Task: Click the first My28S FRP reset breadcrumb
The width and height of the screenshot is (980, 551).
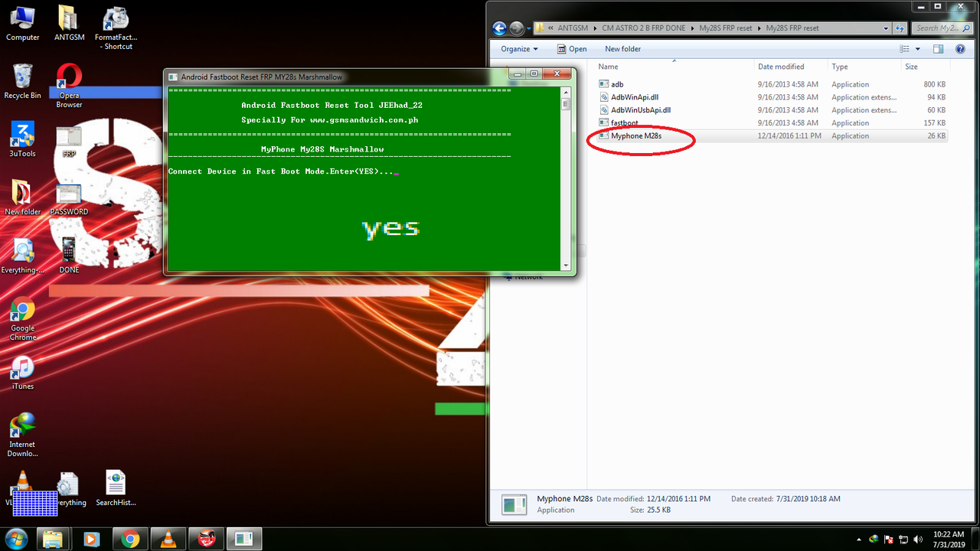Action: (x=725, y=28)
